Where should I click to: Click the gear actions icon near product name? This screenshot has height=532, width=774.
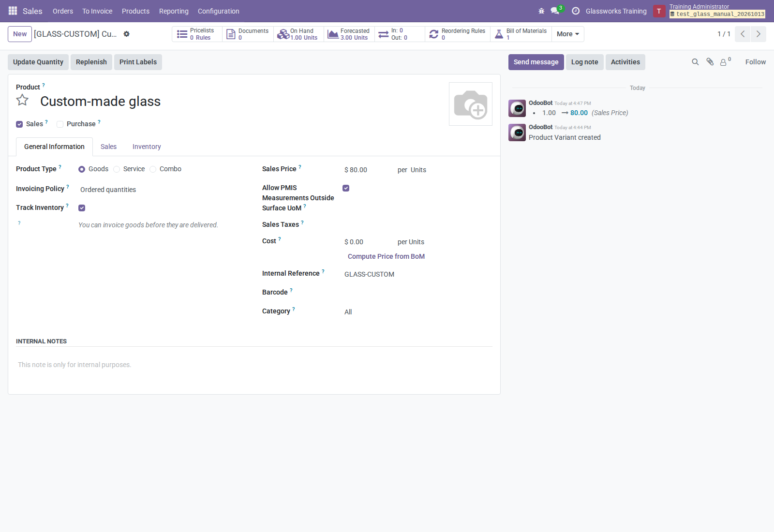(126, 34)
